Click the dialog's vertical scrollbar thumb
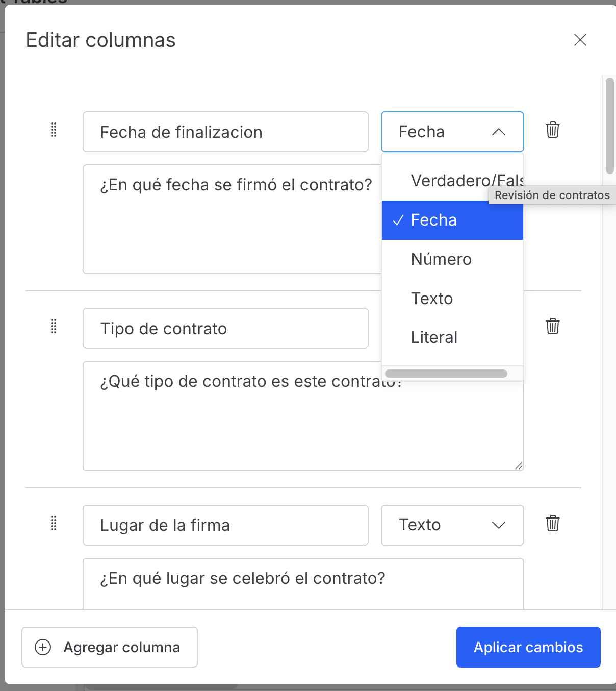The image size is (616, 691). pos(609,126)
